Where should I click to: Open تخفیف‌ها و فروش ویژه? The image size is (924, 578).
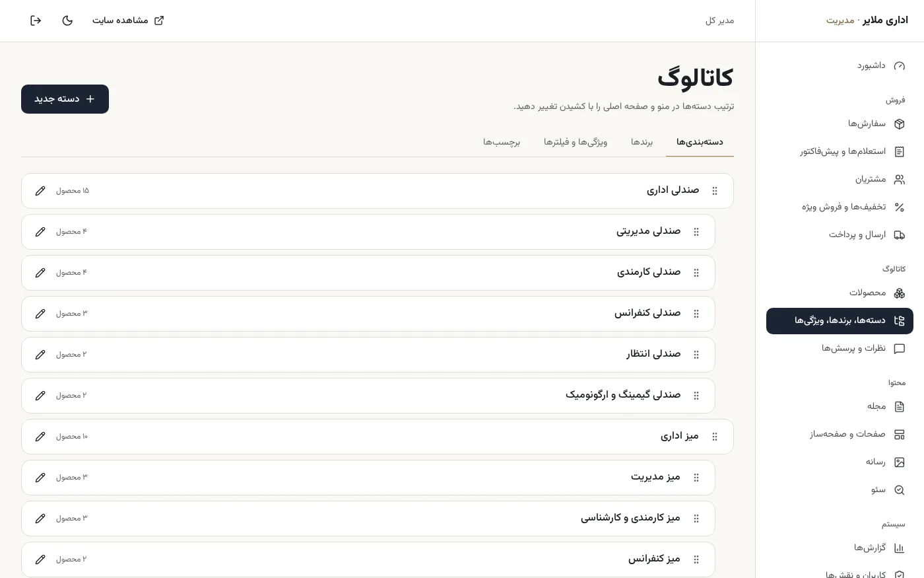pyautogui.click(x=840, y=207)
